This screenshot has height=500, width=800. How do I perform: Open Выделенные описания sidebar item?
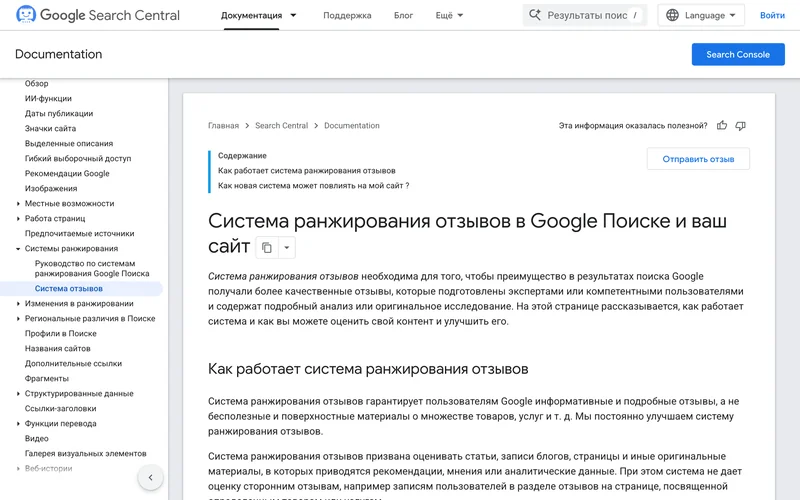point(69,143)
